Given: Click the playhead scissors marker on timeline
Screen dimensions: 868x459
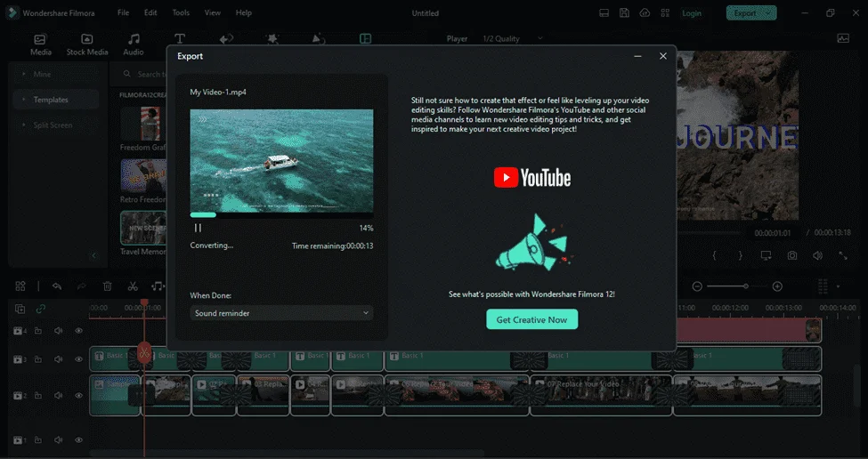Looking at the screenshot, I should [x=144, y=353].
